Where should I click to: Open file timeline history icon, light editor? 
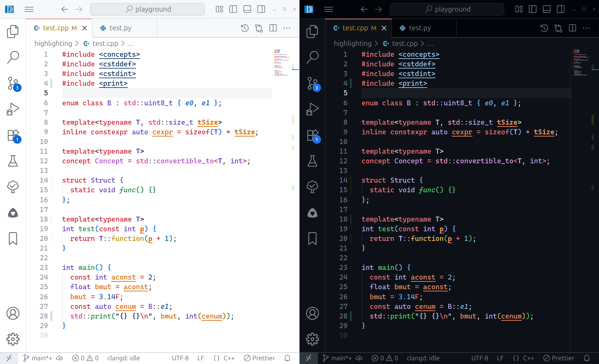tap(245, 28)
